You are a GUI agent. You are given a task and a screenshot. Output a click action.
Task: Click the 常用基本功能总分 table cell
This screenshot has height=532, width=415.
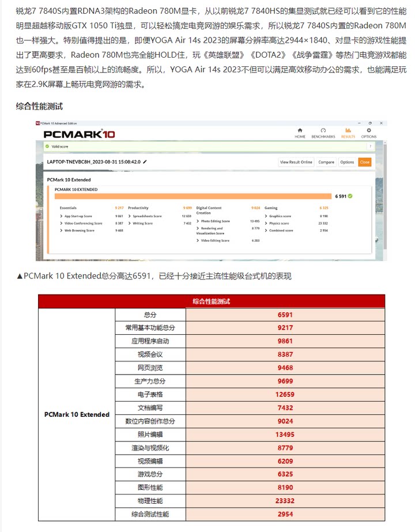click(150, 328)
